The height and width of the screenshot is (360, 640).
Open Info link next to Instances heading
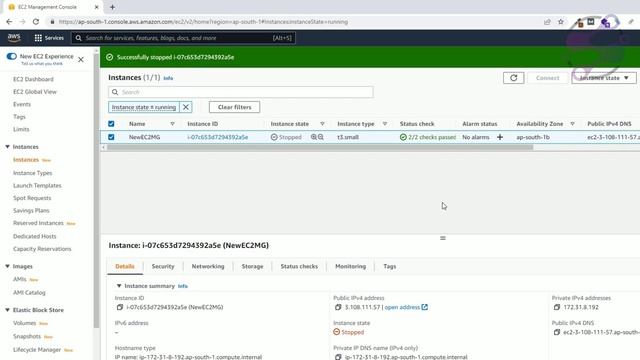[x=168, y=78]
